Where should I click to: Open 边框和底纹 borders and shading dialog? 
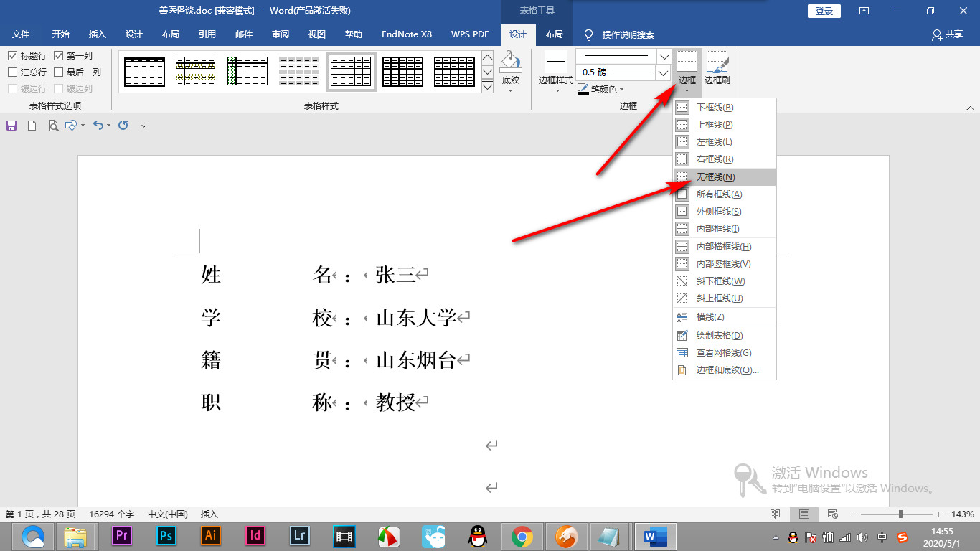tap(725, 370)
